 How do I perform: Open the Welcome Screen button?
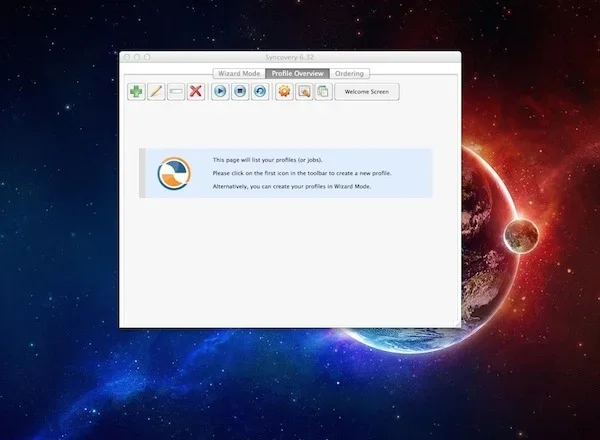(x=367, y=92)
